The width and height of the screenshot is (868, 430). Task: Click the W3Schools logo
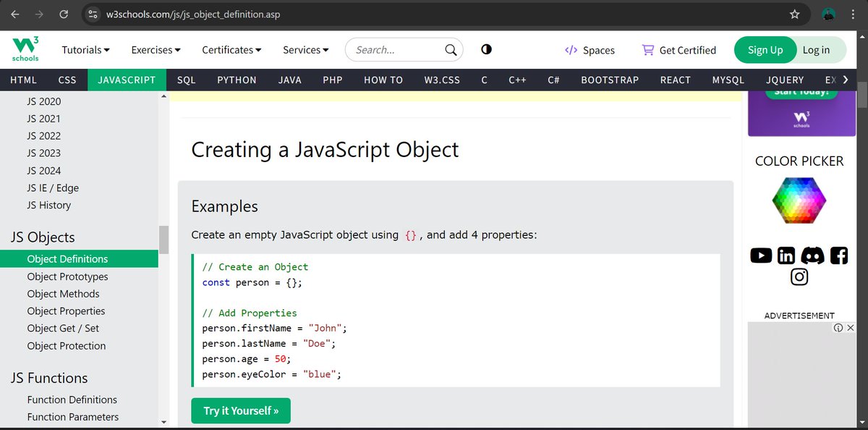click(25, 49)
